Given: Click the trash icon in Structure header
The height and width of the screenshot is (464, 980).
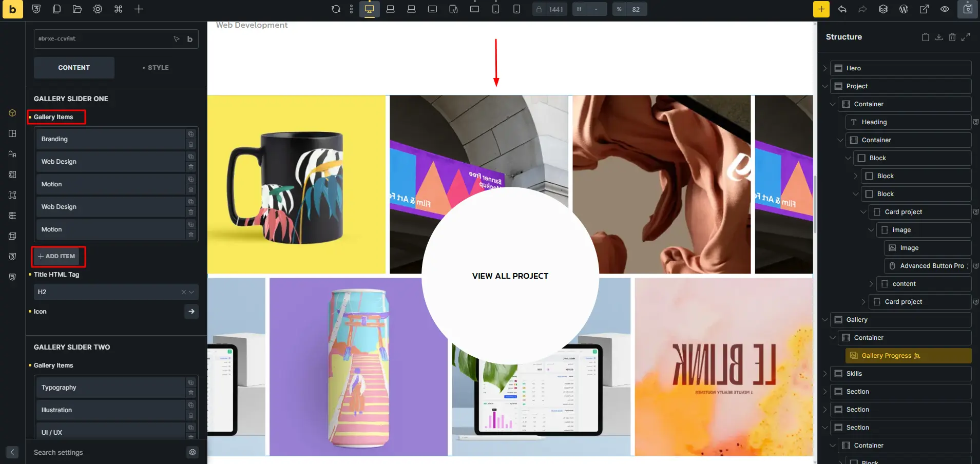Looking at the screenshot, I should (x=952, y=37).
